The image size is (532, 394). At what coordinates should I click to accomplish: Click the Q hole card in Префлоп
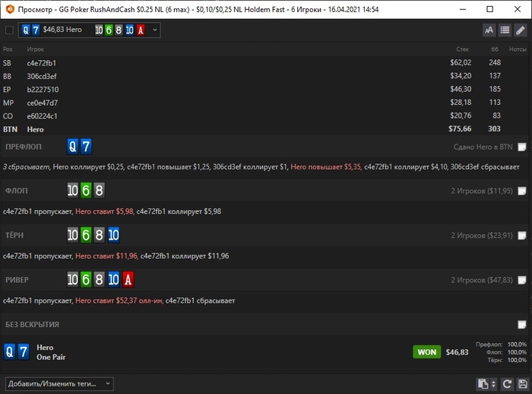click(x=73, y=146)
